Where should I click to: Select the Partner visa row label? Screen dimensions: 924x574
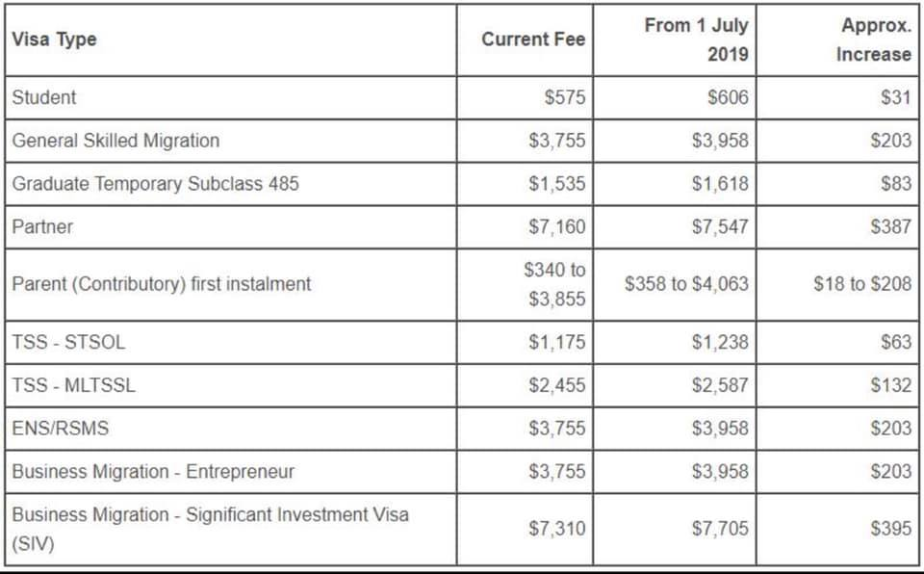click(42, 226)
